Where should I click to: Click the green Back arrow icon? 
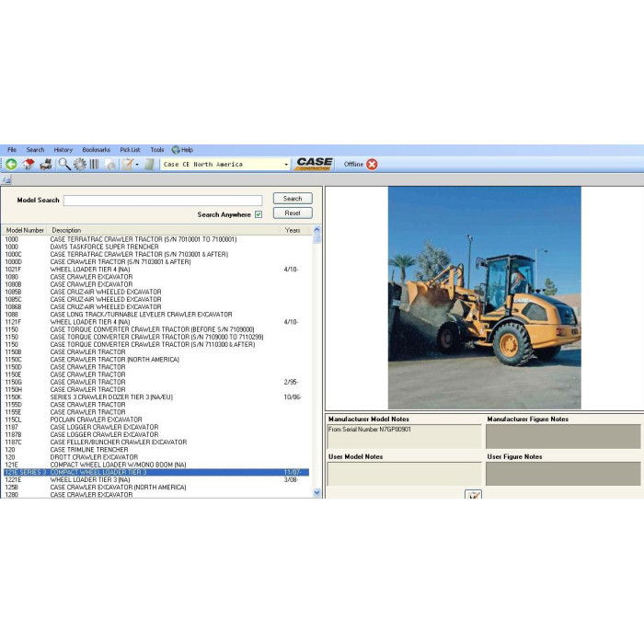[x=11, y=165]
